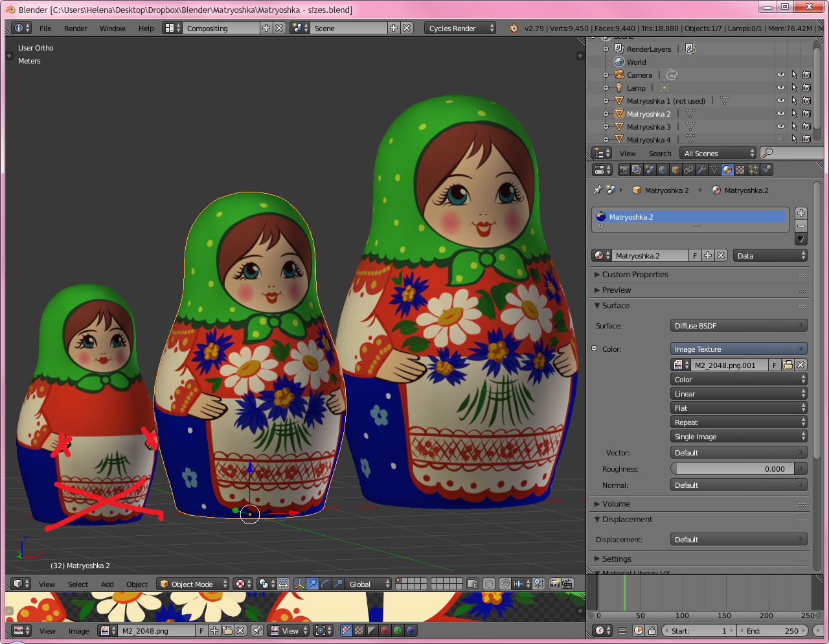829x644 pixels.
Task: Click the Blender logo in the info header
Action: (x=513, y=28)
